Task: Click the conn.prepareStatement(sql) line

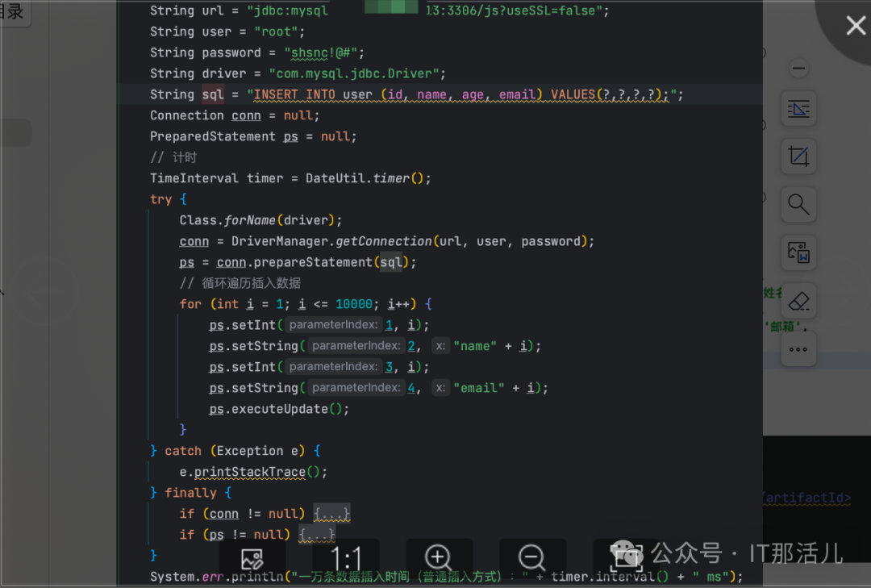Action: (x=298, y=262)
